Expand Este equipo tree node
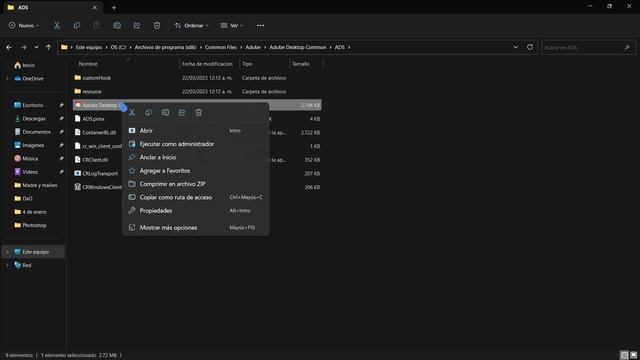This screenshot has width=640, height=360. 7,252
